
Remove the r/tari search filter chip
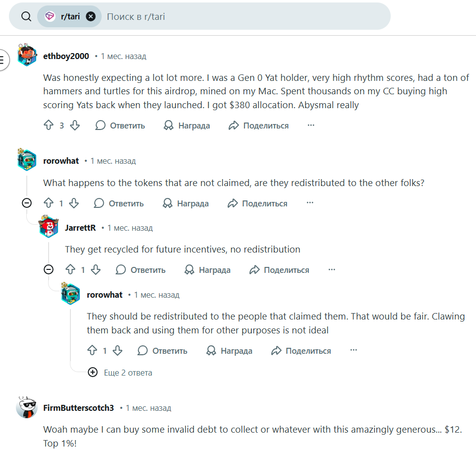point(91,16)
